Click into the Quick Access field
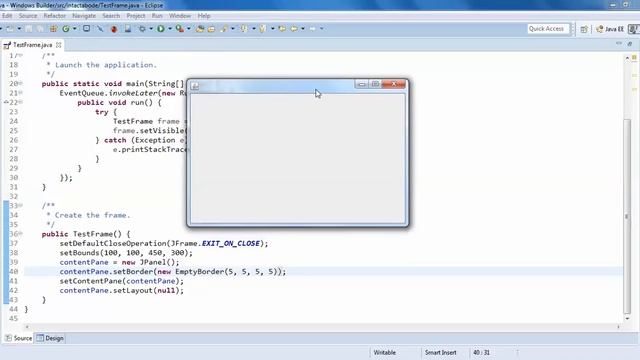This screenshot has width=640, height=360. 548,29
